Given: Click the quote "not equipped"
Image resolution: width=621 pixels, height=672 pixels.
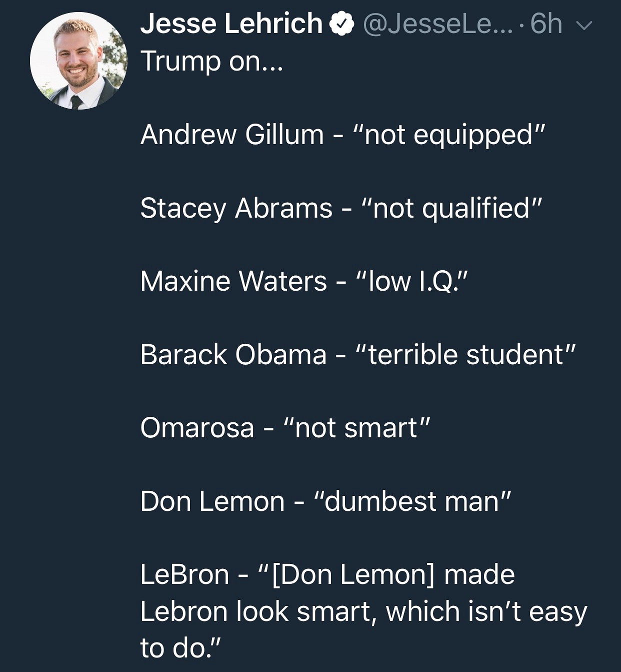Looking at the screenshot, I should [448, 135].
